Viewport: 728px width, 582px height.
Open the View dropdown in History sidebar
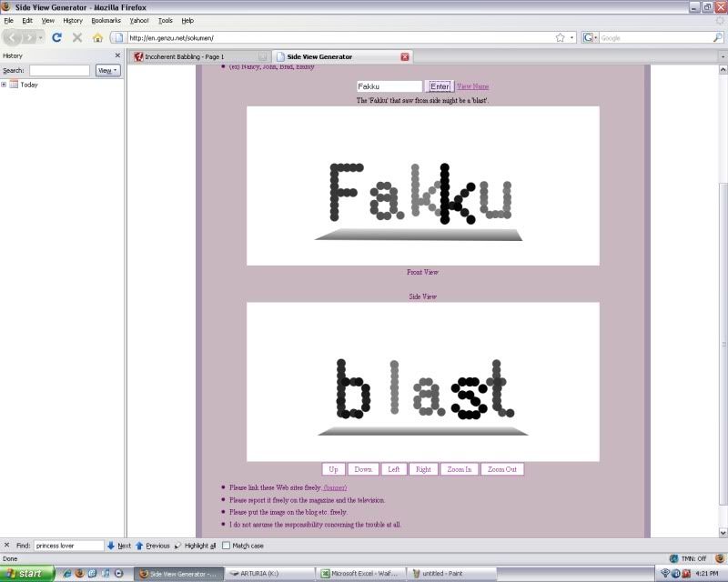coord(106,69)
